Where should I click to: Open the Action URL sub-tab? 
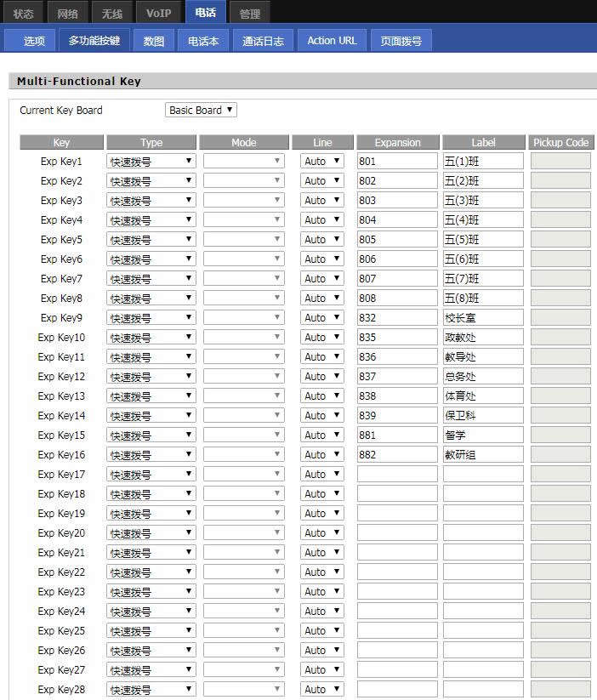point(332,41)
